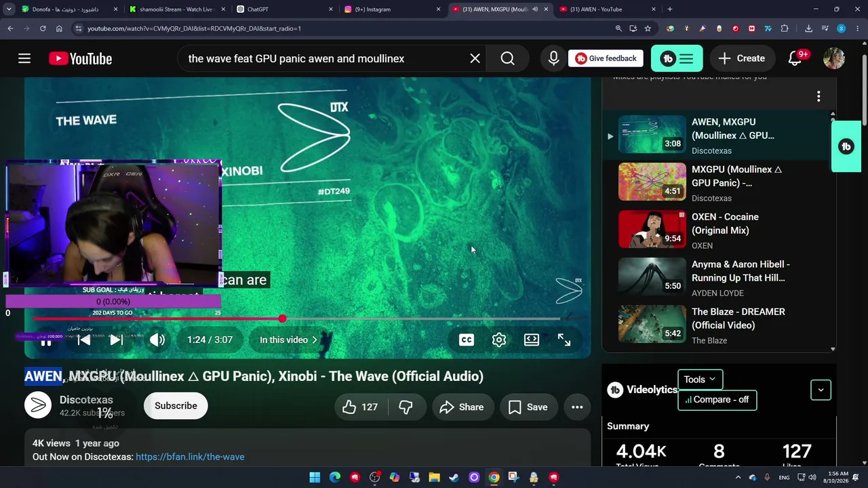Open the Windows Start menu

pos(315,478)
